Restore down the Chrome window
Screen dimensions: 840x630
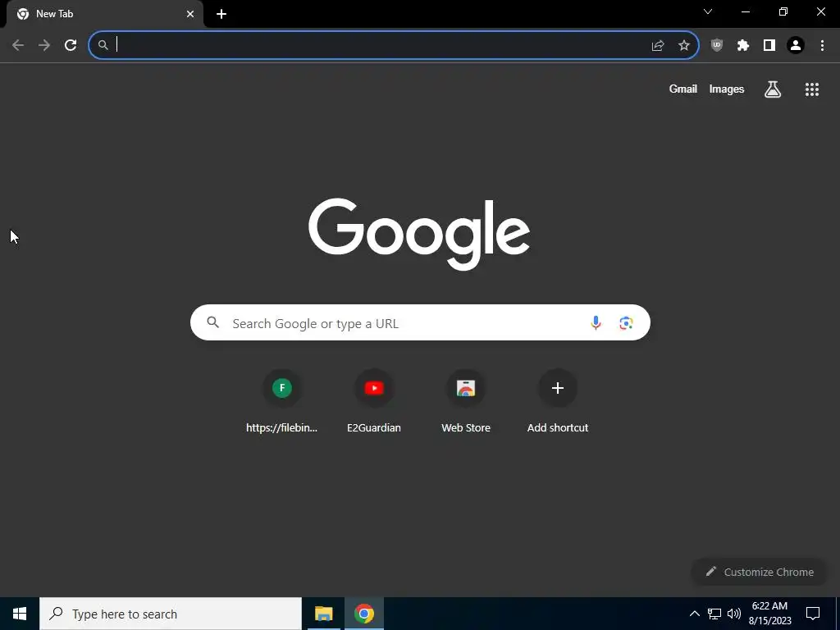coord(783,11)
